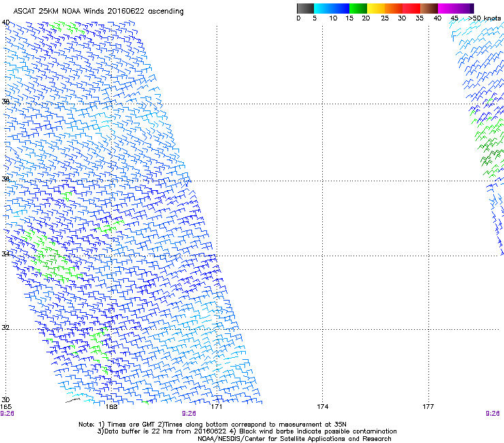This screenshot has height=443, width=504.
Task: Click the note 'Data buffer is 22 hrs from 20160622'
Action: point(166,431)
